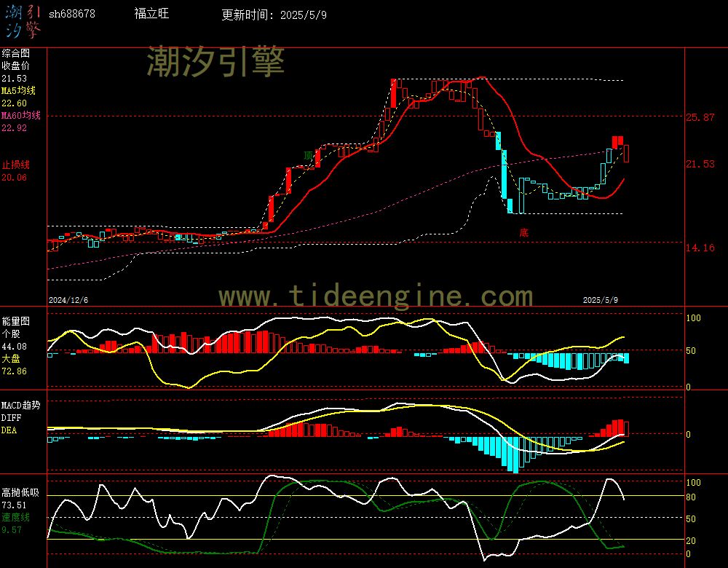Click the 潮汐引擎 logo in the header
The height and width of the screenshot is (568, 728).
point(23,22)
